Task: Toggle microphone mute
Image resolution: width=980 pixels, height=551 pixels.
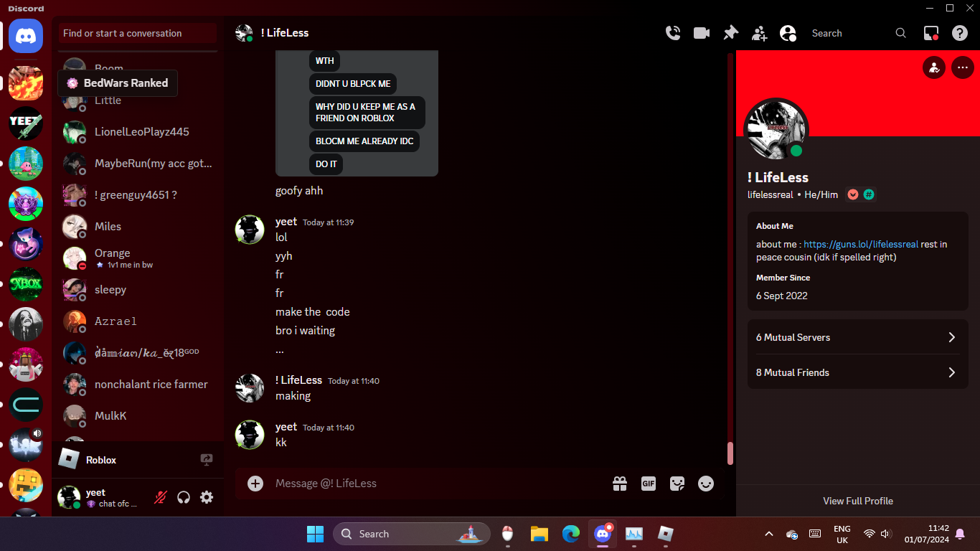Action: coord(161,497)
